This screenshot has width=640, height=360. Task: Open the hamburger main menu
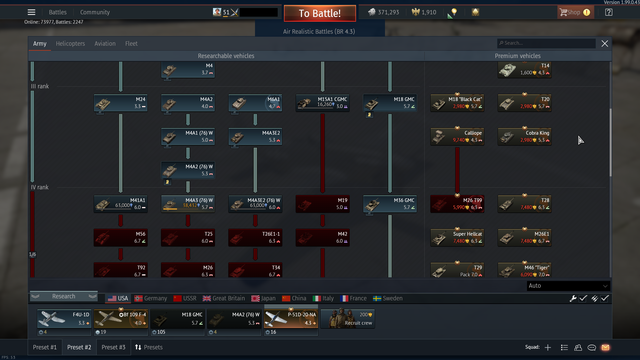click(x=31, y=12)
